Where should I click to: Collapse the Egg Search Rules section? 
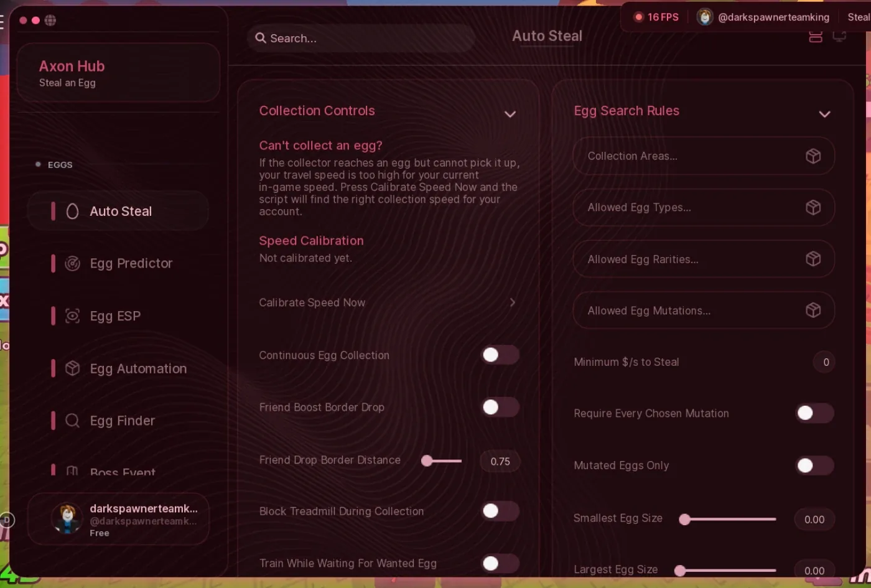824,114
